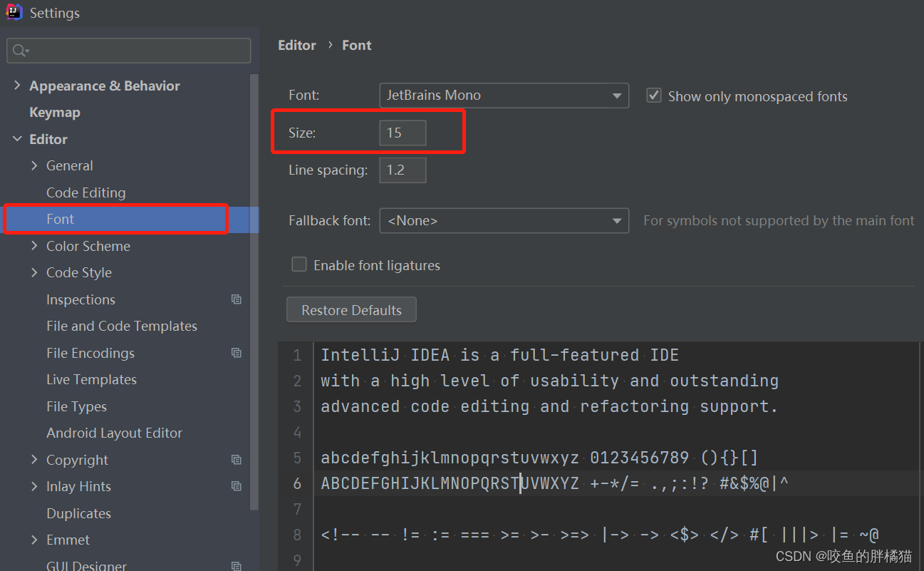Open Inspections settings page
The image size is (924, 571).
(81, 299)
